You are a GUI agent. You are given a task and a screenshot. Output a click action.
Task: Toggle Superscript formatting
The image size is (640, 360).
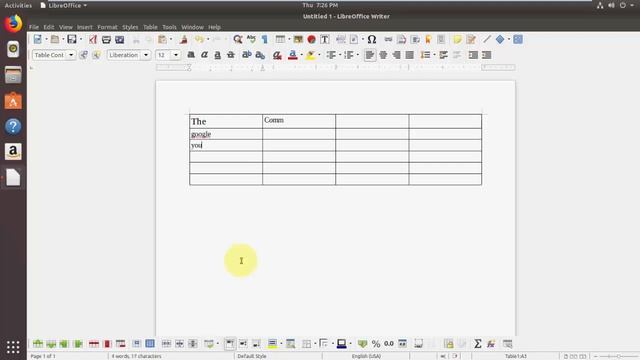click(247, 55)
